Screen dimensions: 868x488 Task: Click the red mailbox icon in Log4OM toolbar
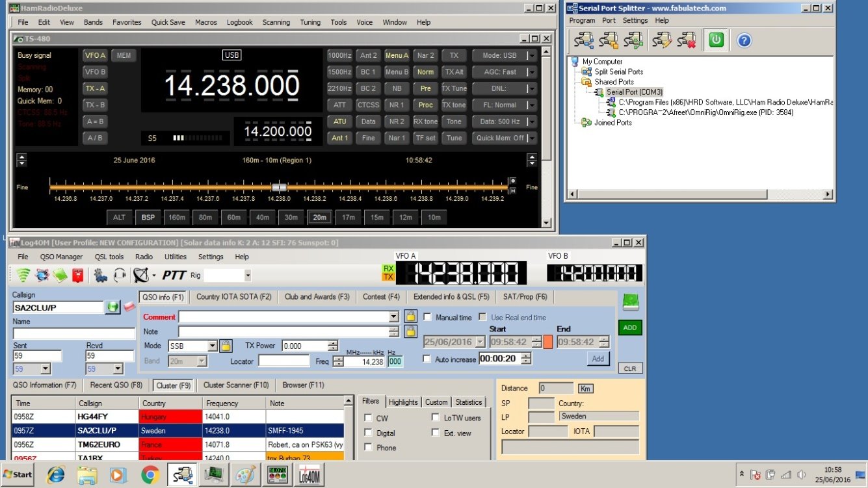tap(78, 276)
